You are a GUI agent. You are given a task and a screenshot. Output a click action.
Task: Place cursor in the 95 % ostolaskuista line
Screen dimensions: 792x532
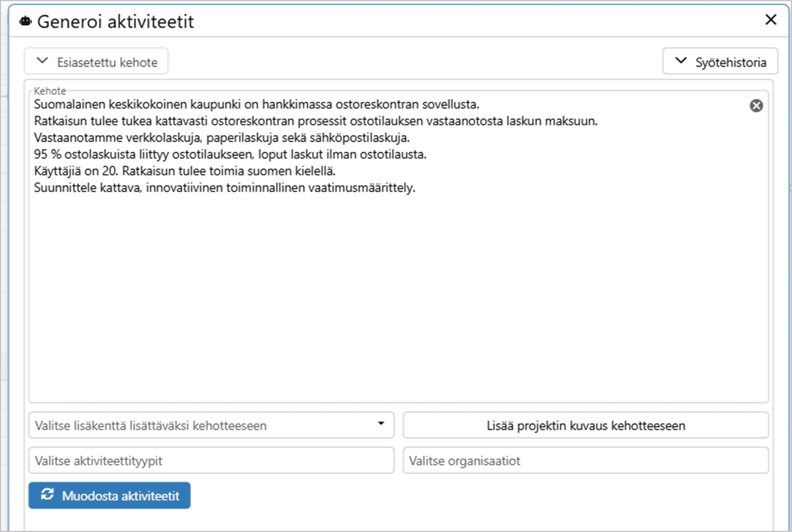(x=230, y=155)
